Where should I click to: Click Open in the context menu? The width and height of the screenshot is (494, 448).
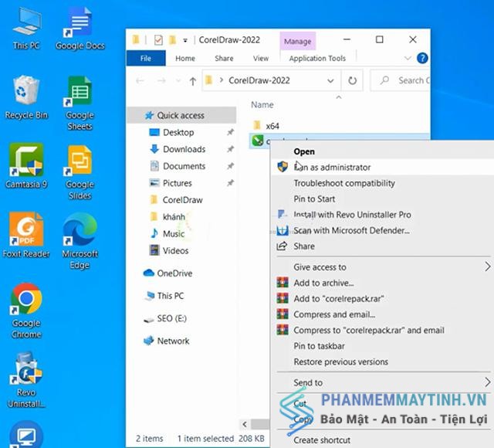(x=304, y=151)
